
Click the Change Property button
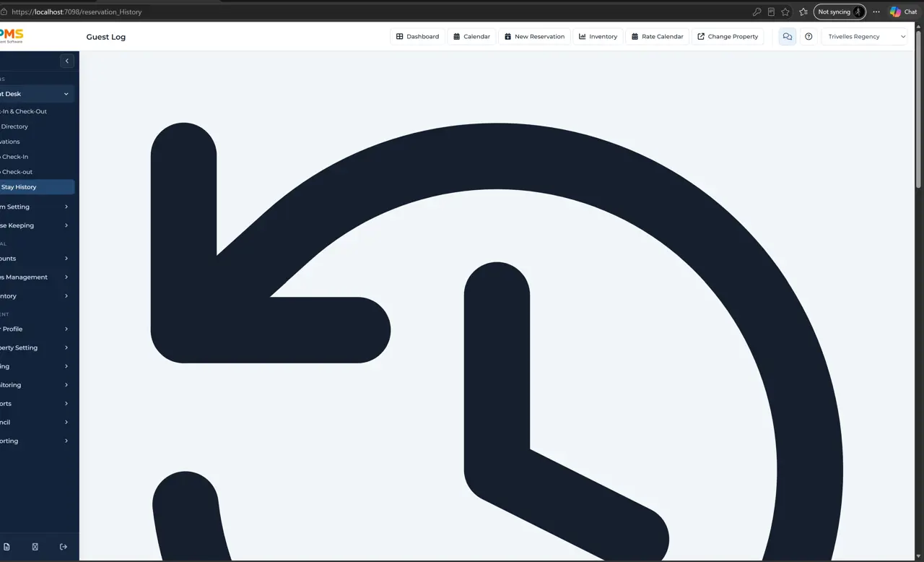point(728,37)
